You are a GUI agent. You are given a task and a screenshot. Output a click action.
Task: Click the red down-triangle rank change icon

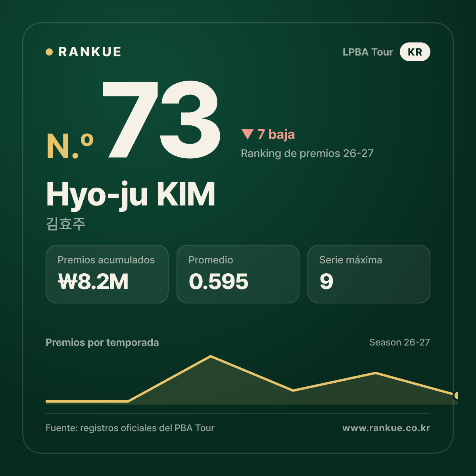(x=247, y=134)
